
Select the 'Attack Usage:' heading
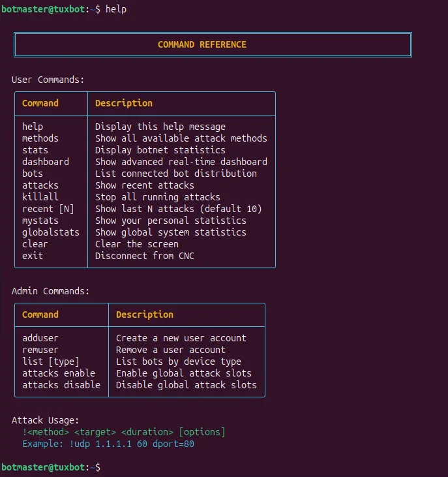click(45, 420)
